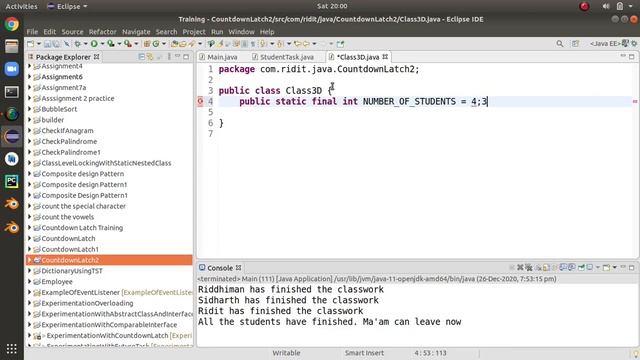Open the Window menu
640x360 pixels.
tap(241, 31)
